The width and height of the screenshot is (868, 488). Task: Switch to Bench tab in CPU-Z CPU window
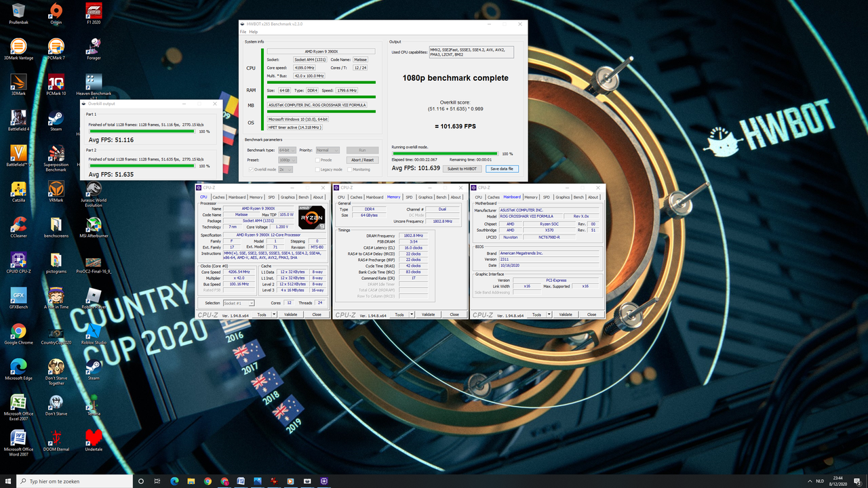(304, 197)
